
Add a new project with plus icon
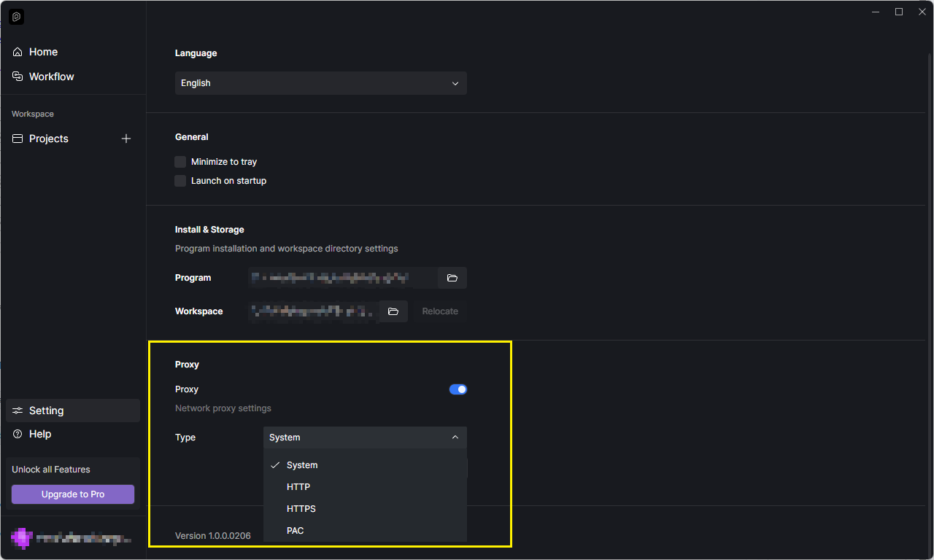coord(126,139)
